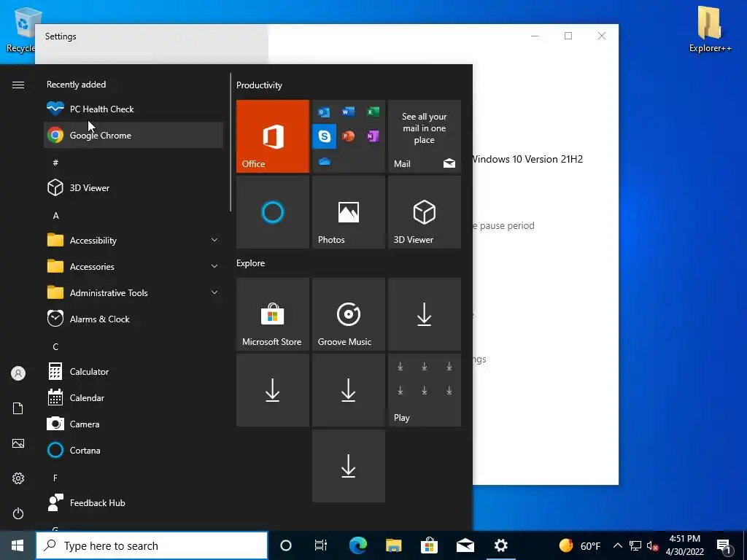Launch the Calculator app

133,371
